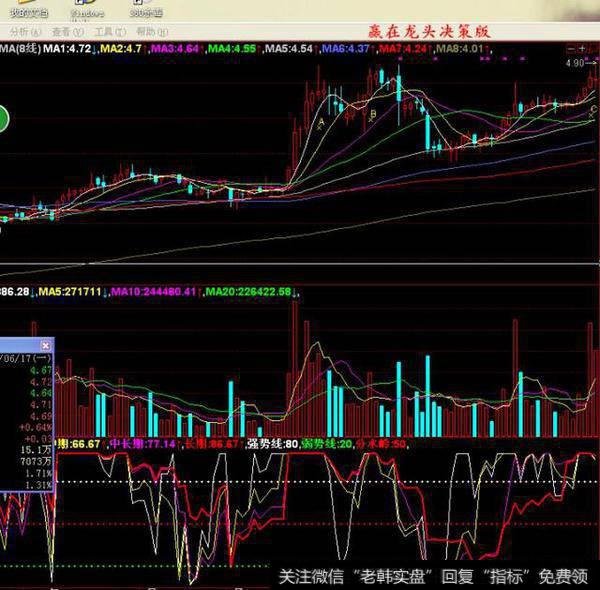Open the 帮助(H) menu
Viewport: 600px width, 590px height.
(x=152, y=32)
